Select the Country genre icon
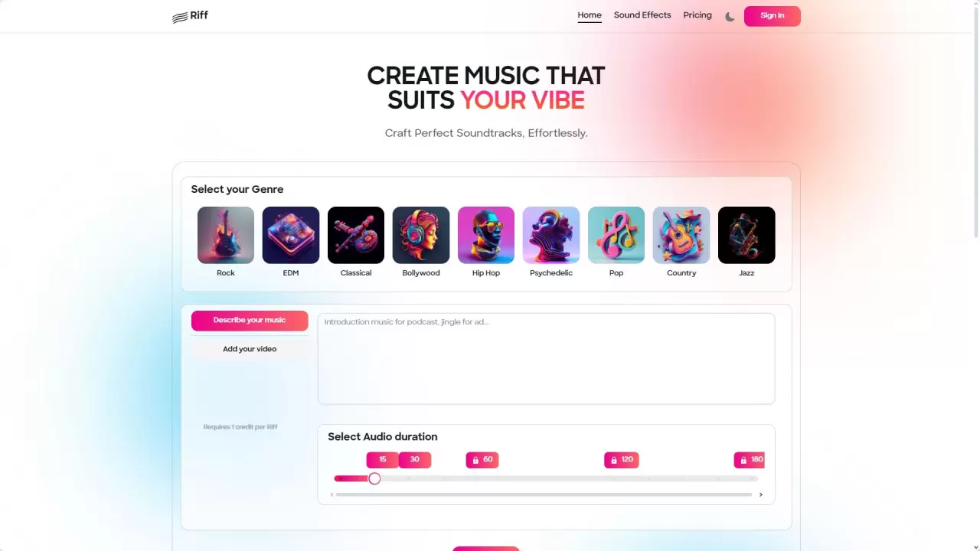 pyautogui.click(x=681, y=235)
